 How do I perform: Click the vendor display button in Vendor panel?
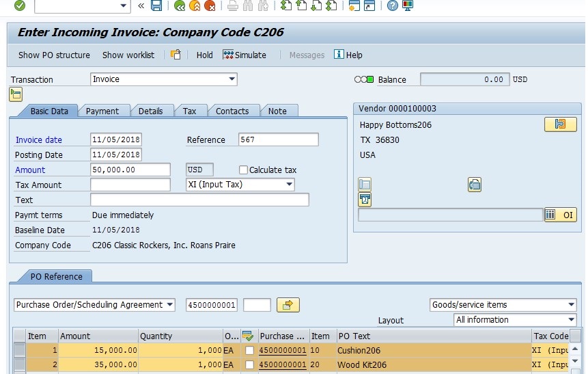coord(560,124)
